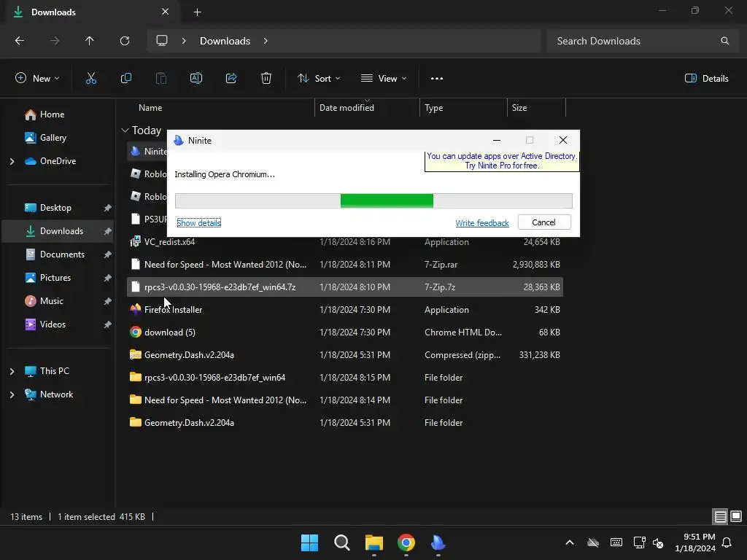
Task: Open the View dropdown menu
Action: (x=384, y=79)
